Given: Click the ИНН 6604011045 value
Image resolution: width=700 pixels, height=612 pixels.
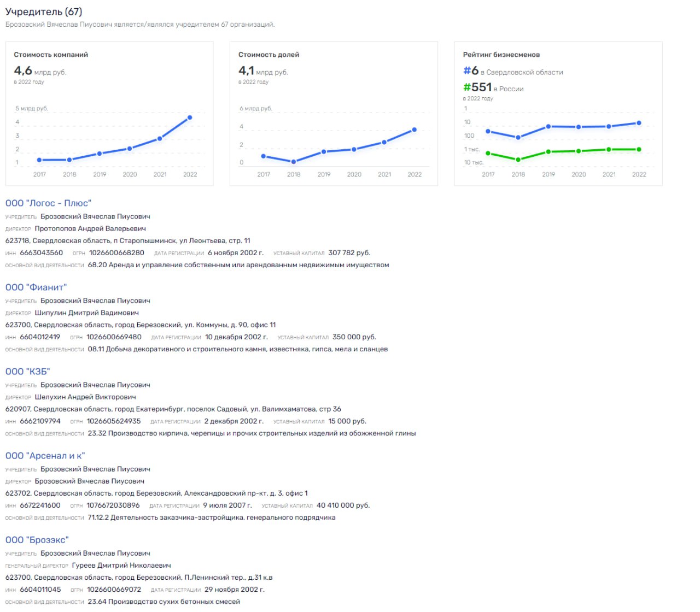Looking at the screenshot, I should [40, 590].
